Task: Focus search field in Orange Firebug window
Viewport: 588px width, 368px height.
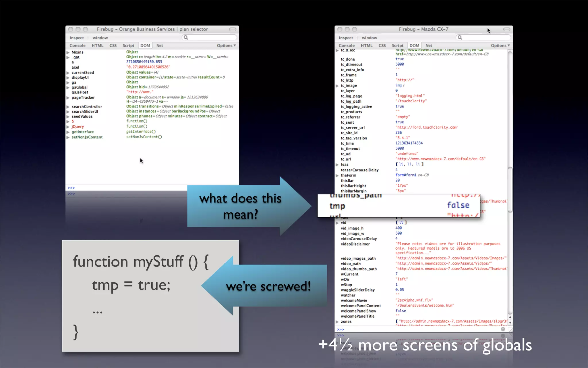Action: click(210, 37)
